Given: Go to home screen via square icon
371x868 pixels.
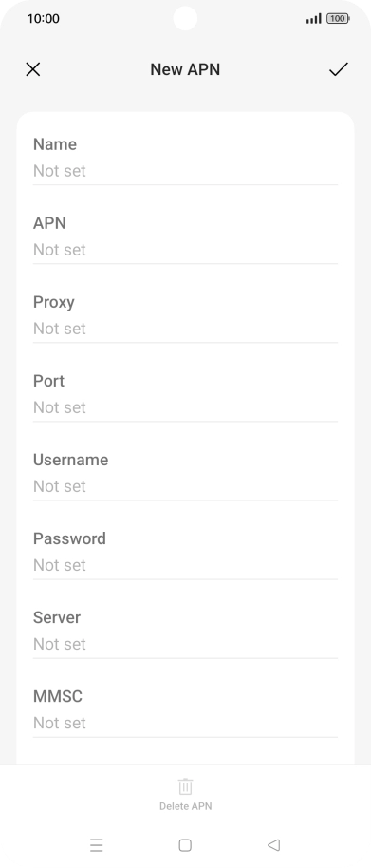Looking at the screenshot, I should click(x=185, y=845).
